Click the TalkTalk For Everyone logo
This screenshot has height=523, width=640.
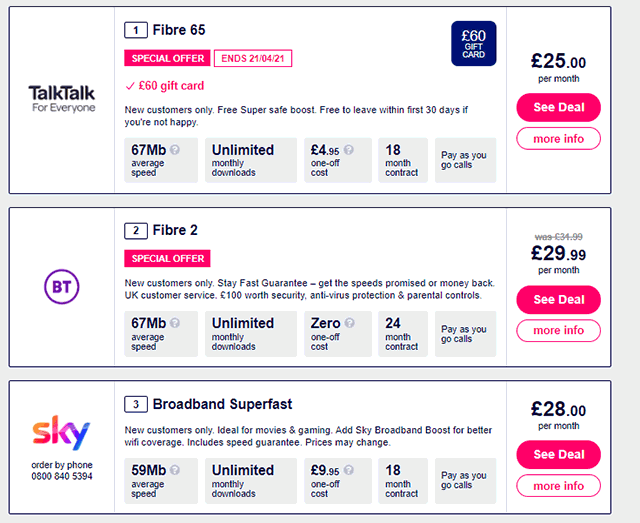click(62, 98)
